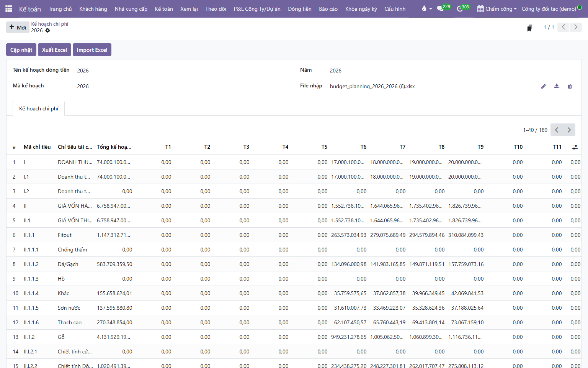Expand the water drop dropdown in navbar

[426, 8]
